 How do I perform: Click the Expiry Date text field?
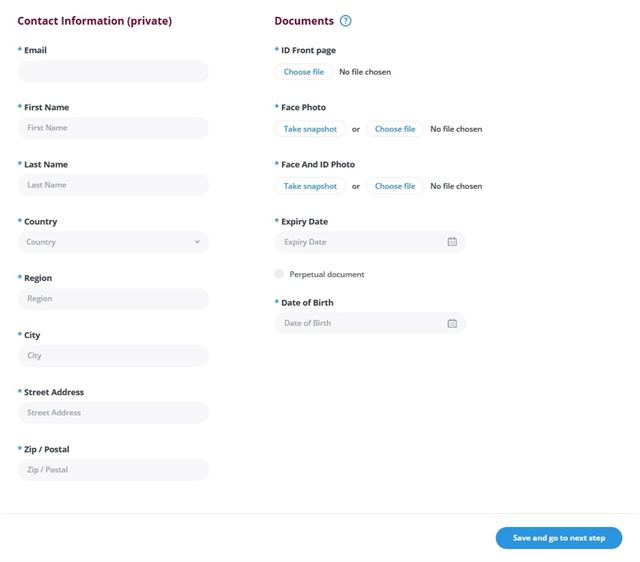tap(370, 242)
